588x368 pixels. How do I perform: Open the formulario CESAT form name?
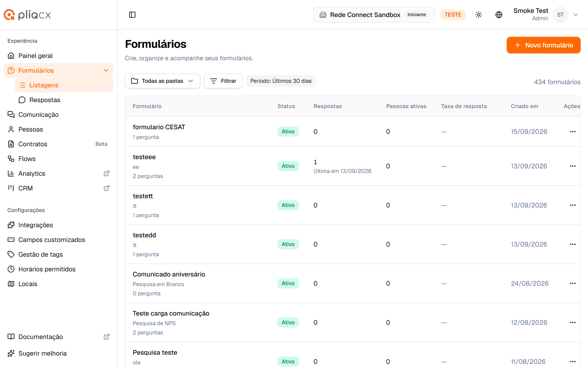[x=159, y=127]
